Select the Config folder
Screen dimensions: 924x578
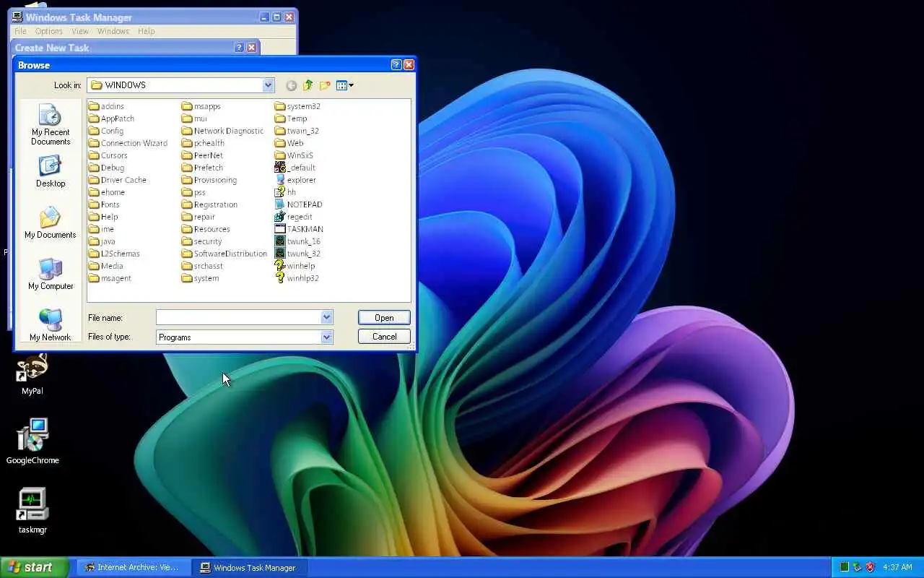(x=106, y=131)
